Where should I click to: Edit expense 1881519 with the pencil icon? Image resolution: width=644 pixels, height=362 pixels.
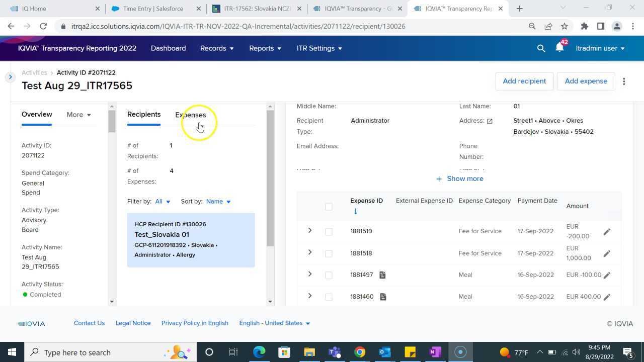click(x=607, y=232)
